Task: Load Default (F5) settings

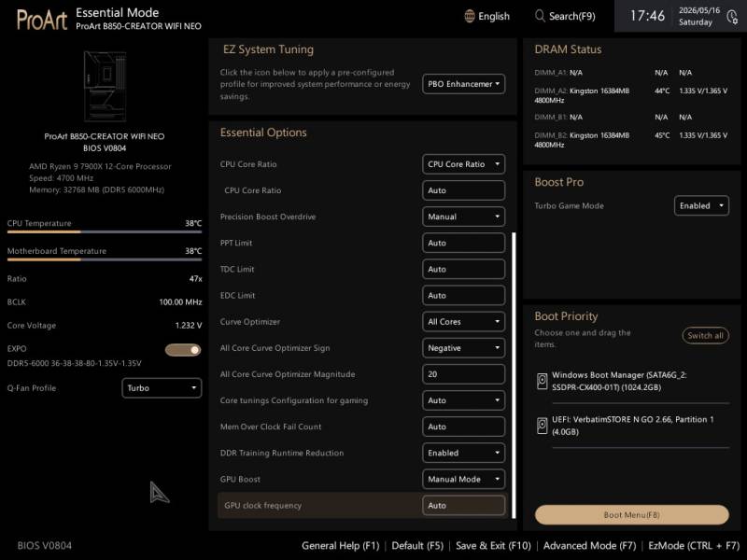Action: pos(417,546)
